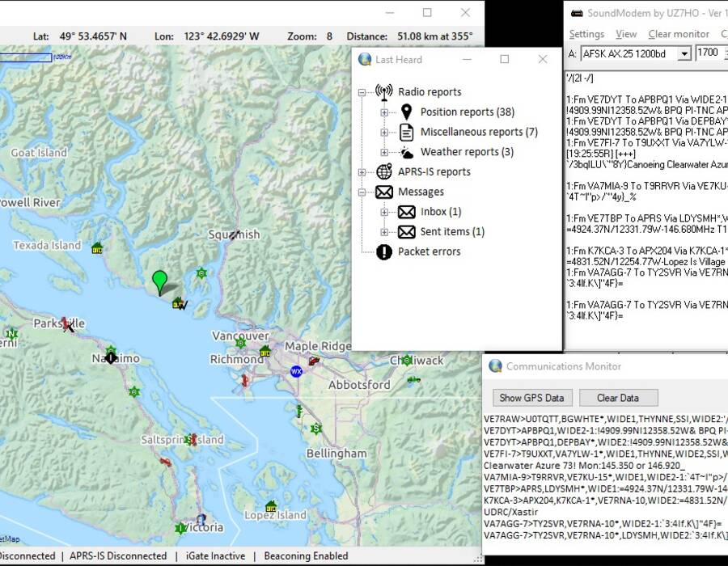
Task: Click the house icon near Richmond
Action: 265,351
